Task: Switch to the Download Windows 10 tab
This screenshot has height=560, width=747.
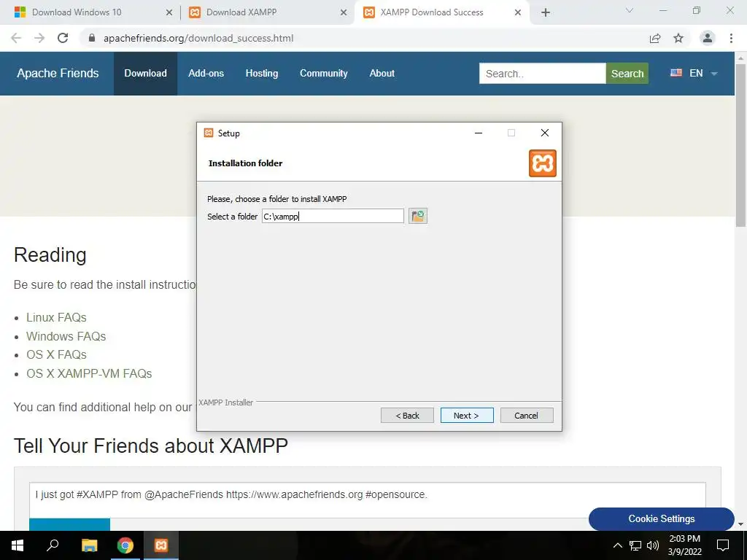Action: pyautogui.click(x=77, y=12)
